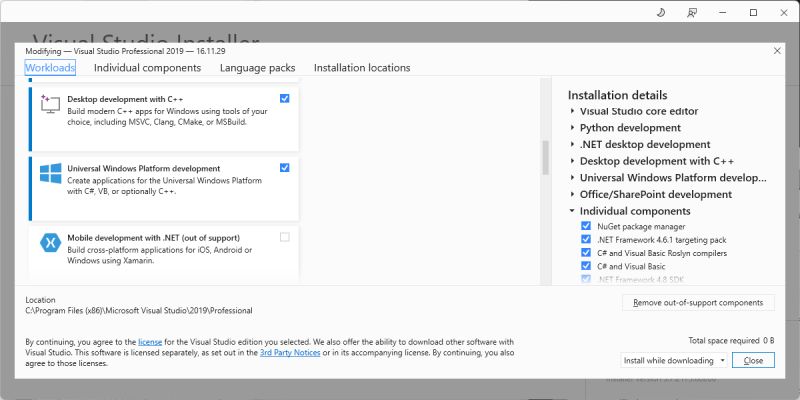800x400 pixels.
Task: Maximize the Visual Studio Installer window
Action: point(753,13)
